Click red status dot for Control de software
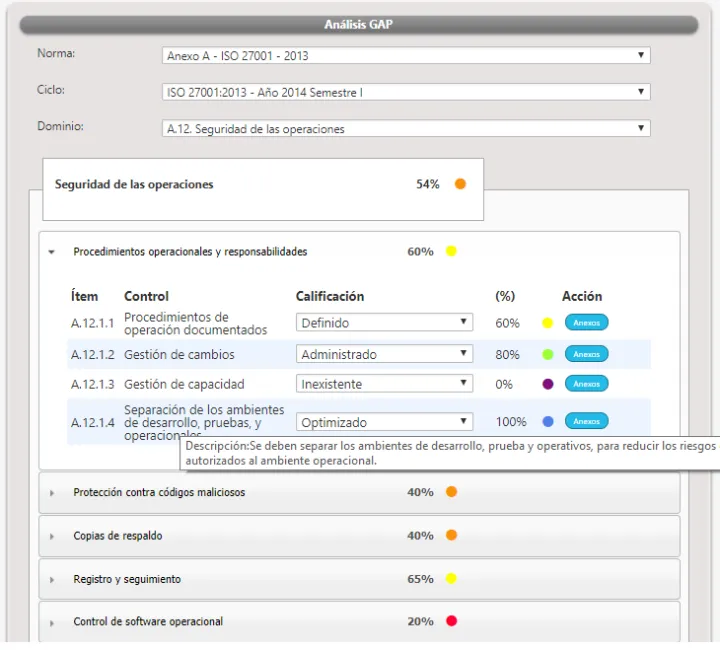The image size is (720, 650). coord(451,621)
